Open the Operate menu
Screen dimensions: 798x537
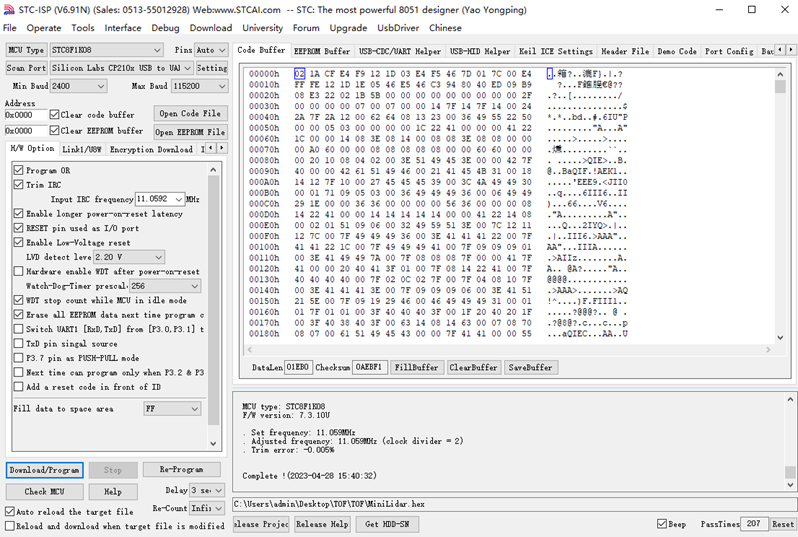(44, 28)
